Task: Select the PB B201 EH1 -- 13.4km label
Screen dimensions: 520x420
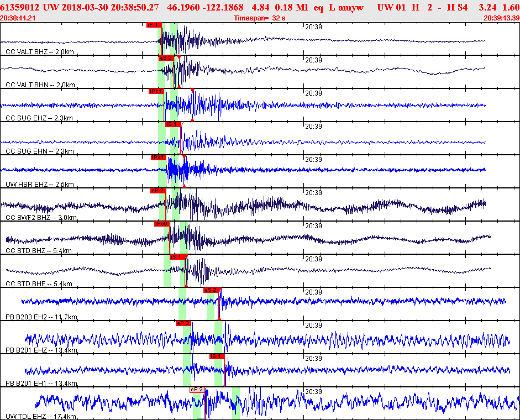Action: [42, 384]
